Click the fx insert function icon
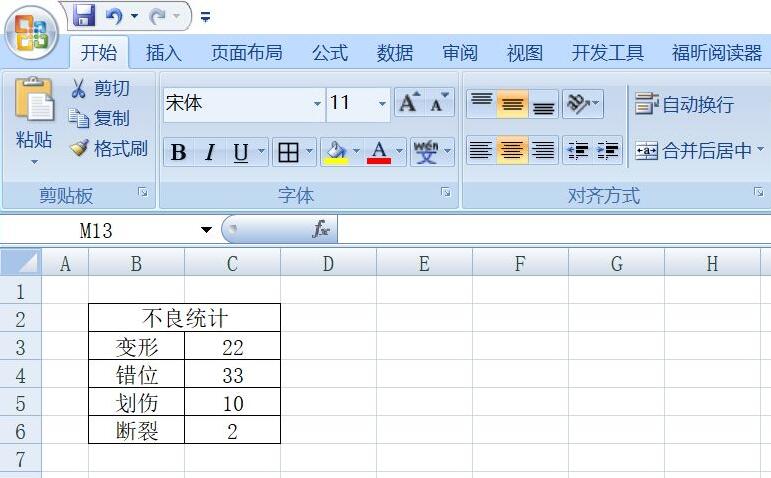 [x=321, y=229]
